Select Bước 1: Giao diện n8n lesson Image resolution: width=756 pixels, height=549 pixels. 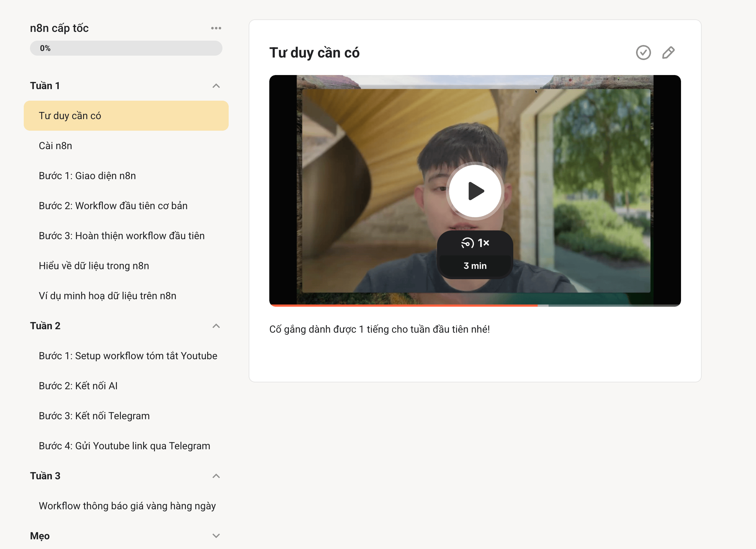pyautogui.click(x=87, y=176)
